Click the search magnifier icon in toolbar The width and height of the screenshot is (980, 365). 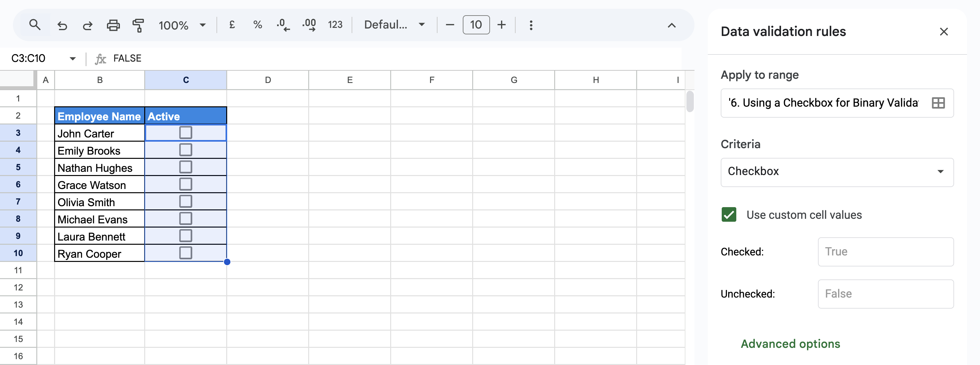tap(35, 25)
